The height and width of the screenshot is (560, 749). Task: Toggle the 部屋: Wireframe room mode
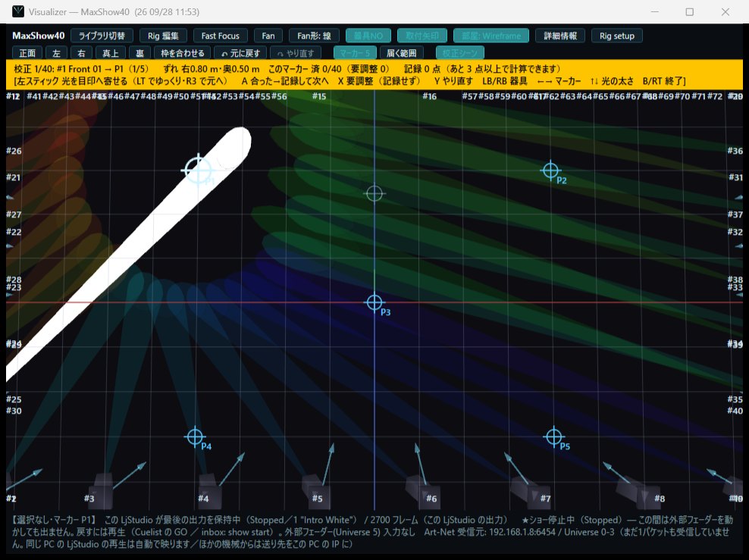491,36
